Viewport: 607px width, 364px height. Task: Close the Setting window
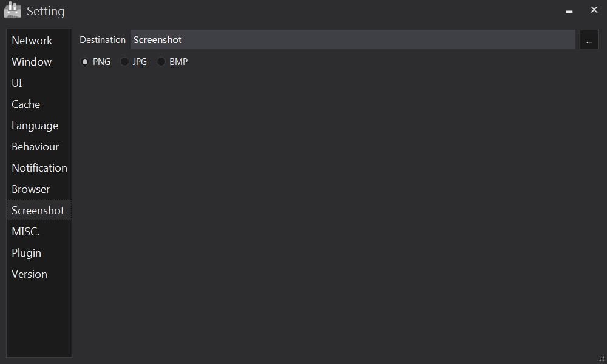594,10
